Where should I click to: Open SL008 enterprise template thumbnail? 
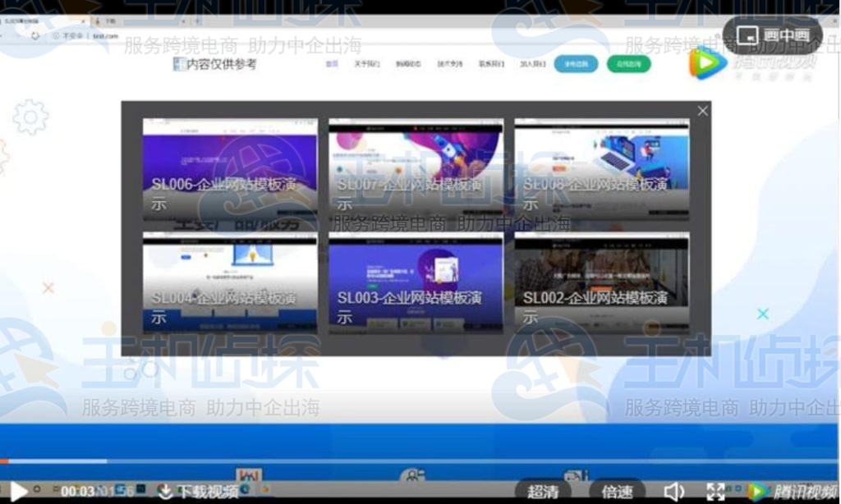click(x=601, y=169)
